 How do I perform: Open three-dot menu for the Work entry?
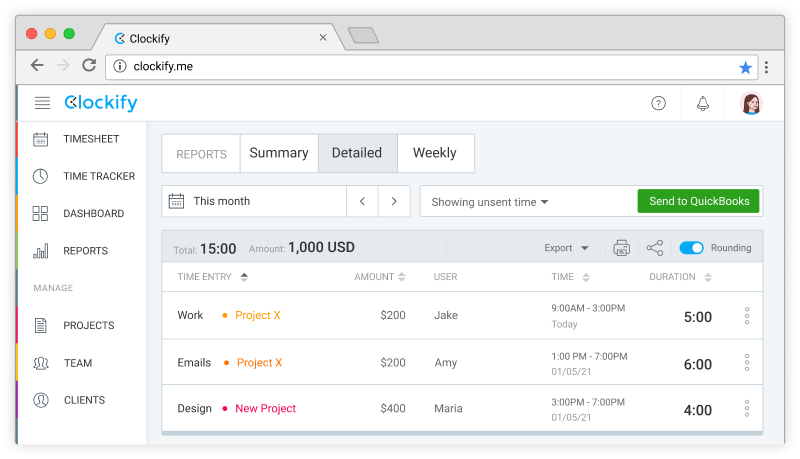[x=746, y=316]
